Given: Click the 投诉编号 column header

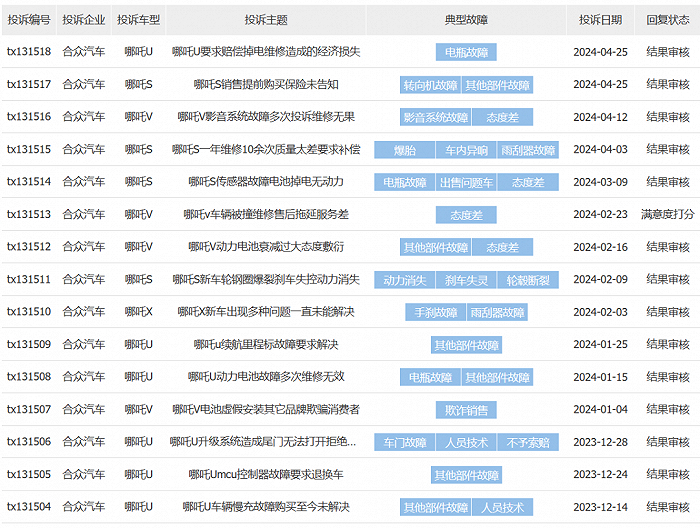Looking at the screenshot, I should [x=29, y=20].
